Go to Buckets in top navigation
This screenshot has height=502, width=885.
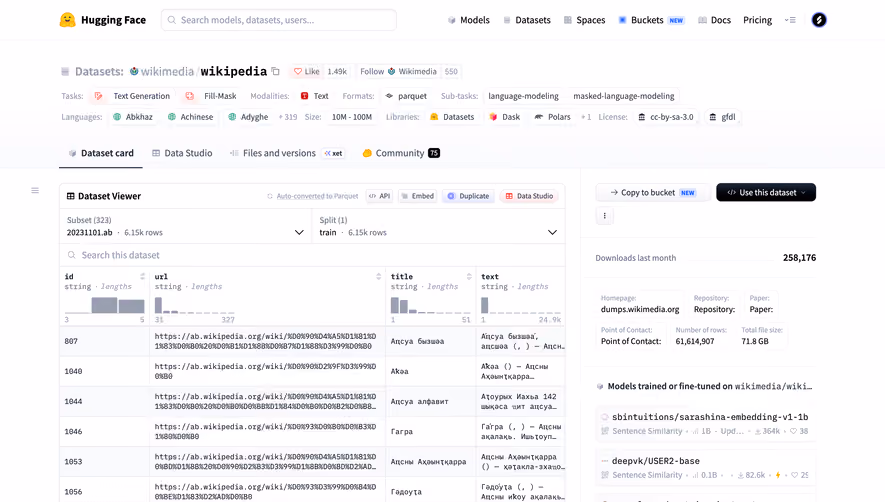click(651, 20)
